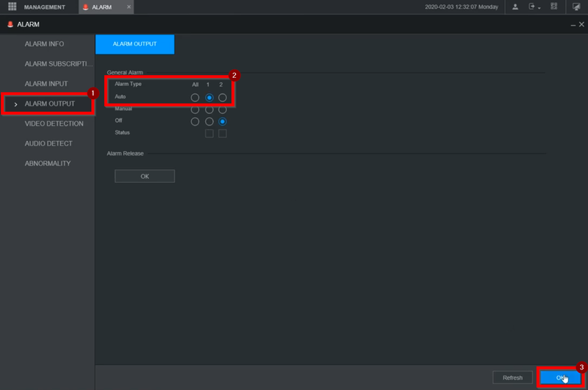Click the Refresh button

(512, 378)
